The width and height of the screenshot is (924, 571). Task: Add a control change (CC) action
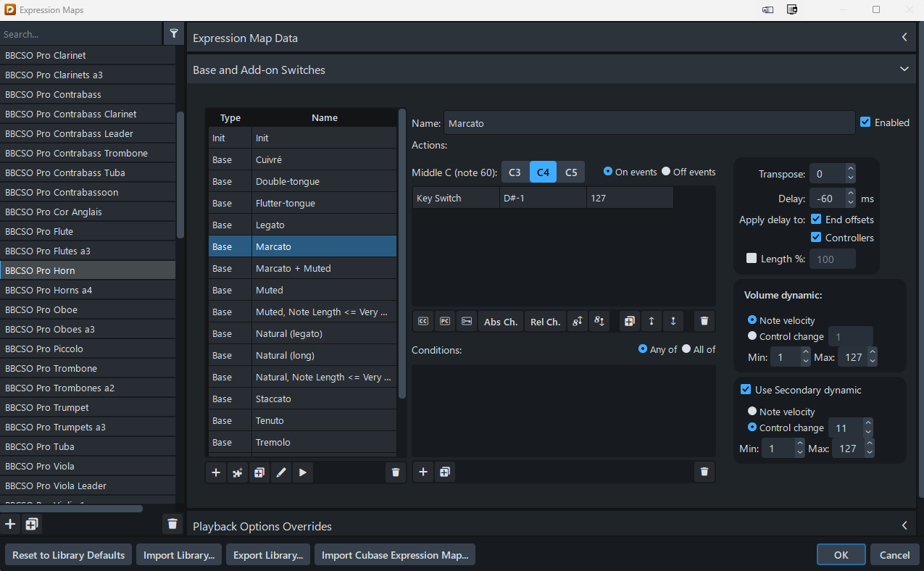pos(424,321)
